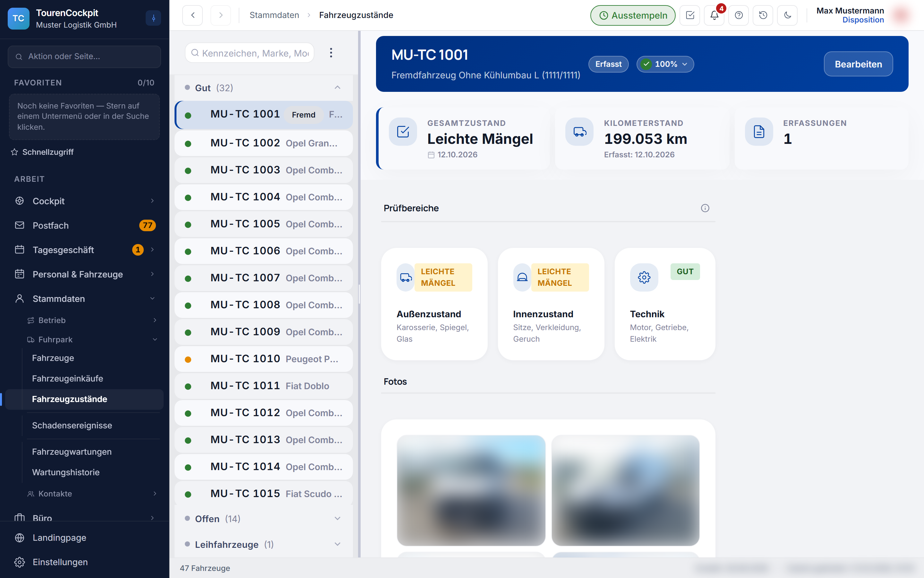
Task: Click the Erfassungen document icon
Action: point(759,132)
